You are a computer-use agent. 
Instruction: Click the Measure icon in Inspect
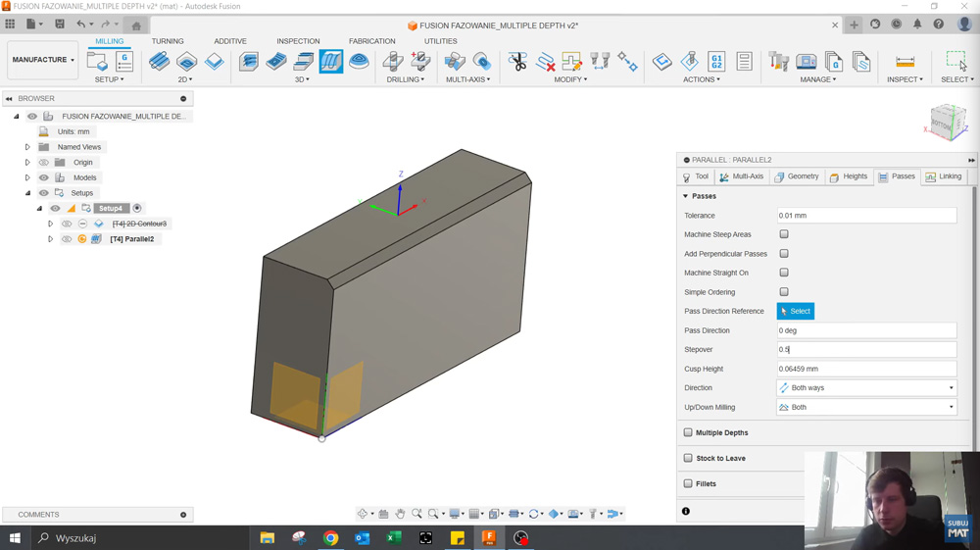pyautogui.click(x=905, y=61)
